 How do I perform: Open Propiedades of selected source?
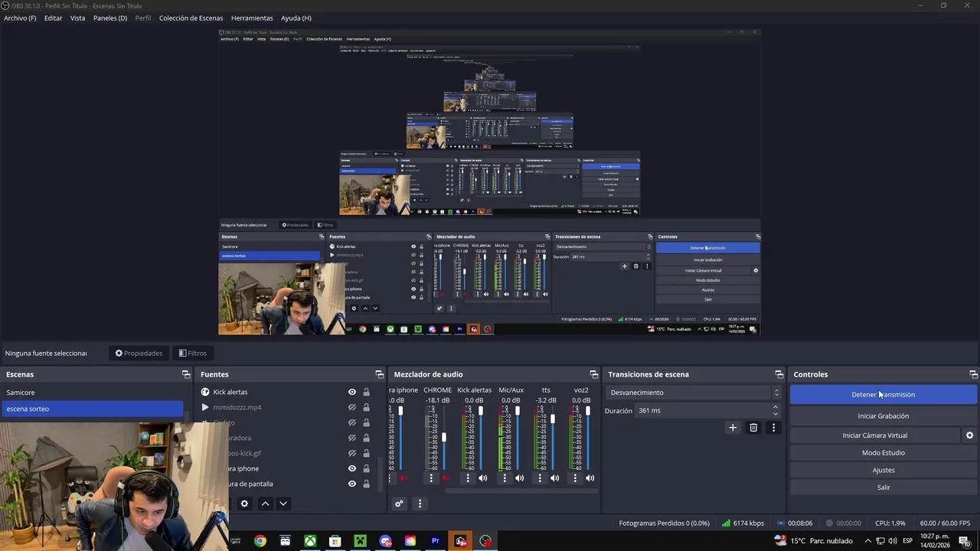pos(139,354)
